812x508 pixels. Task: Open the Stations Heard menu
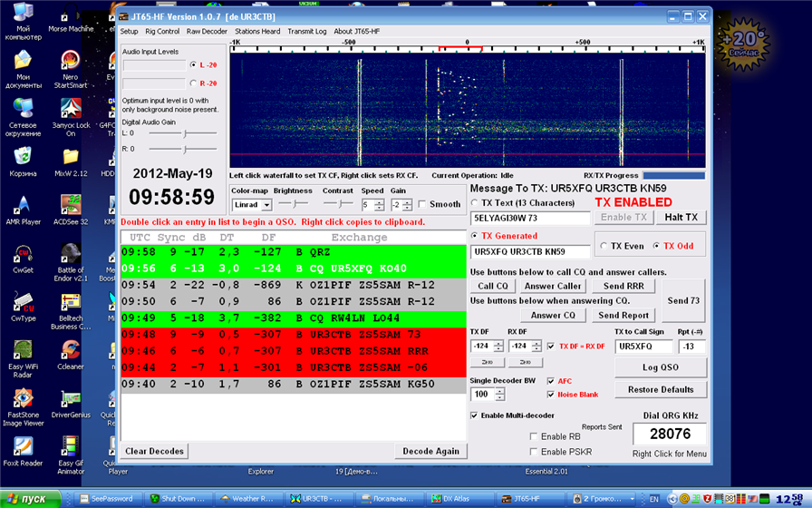[257, 31]
